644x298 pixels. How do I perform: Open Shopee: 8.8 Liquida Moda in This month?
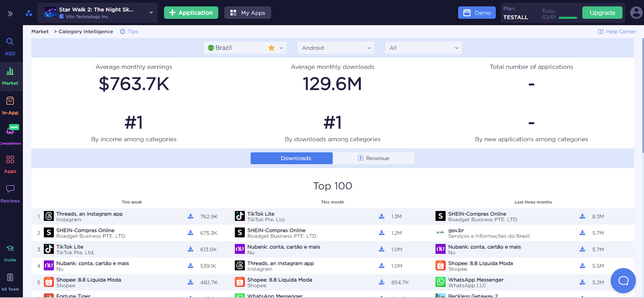[x=280, y=280]
